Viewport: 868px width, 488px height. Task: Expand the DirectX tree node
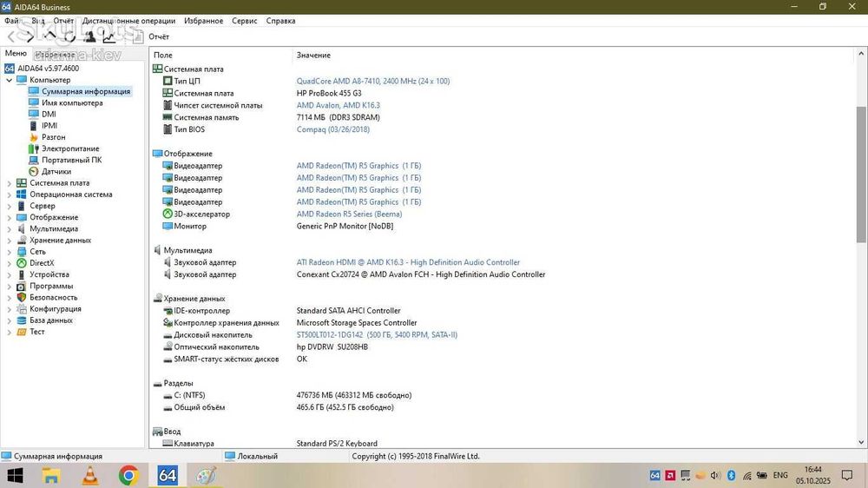[9, 263]
